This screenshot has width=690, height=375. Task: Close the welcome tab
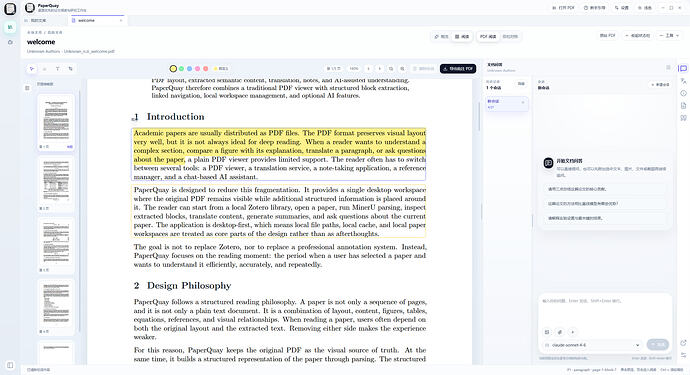(121, 20)
